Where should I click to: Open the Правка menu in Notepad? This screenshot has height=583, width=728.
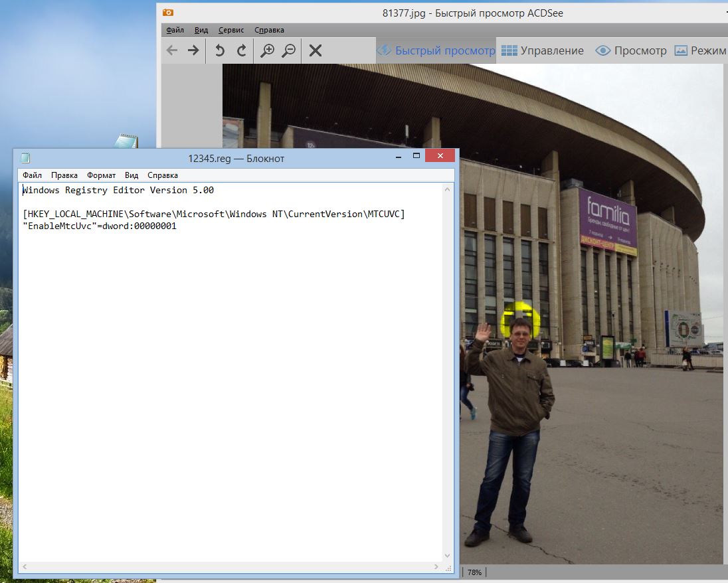(x=64, y=175)
